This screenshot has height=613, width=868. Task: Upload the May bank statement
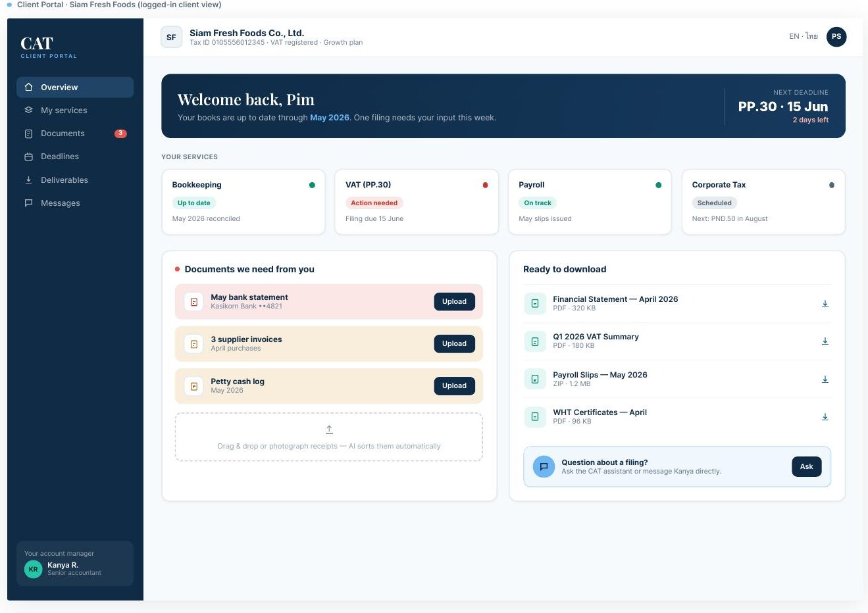(x=454, y=301)
